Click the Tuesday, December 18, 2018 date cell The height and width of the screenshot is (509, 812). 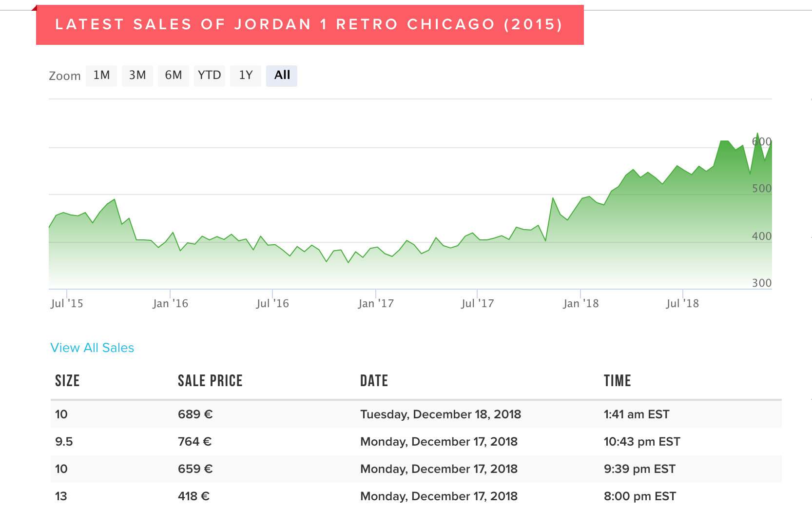(x=441, y=414)
